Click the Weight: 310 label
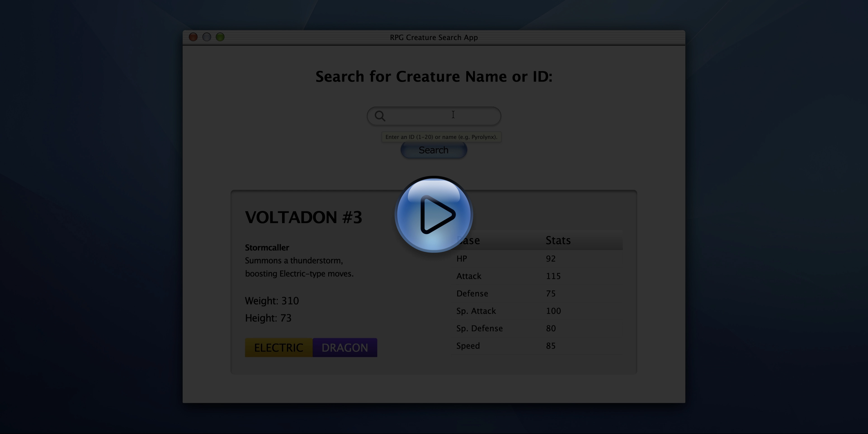This screenshot has height=434, width=868. [271, 301]
